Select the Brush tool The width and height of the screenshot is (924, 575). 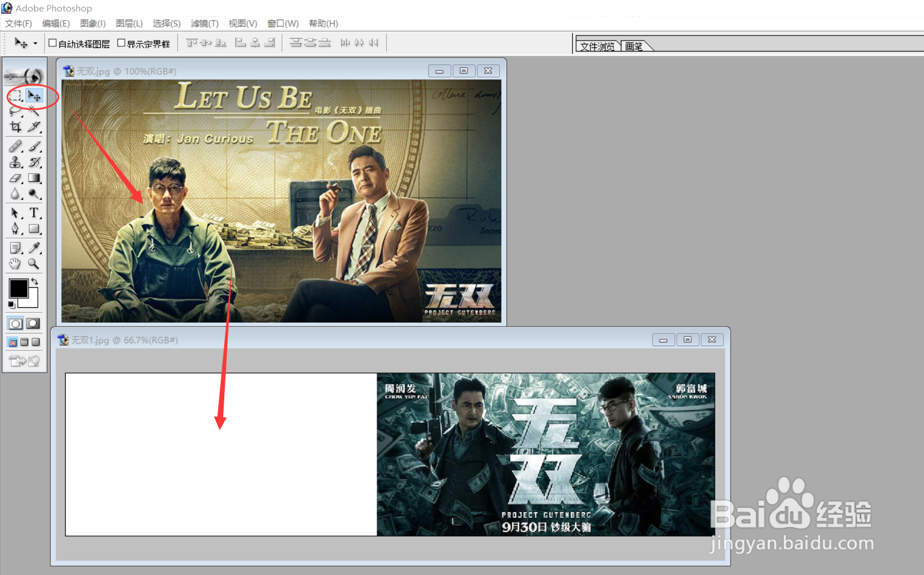coord(34,146)
